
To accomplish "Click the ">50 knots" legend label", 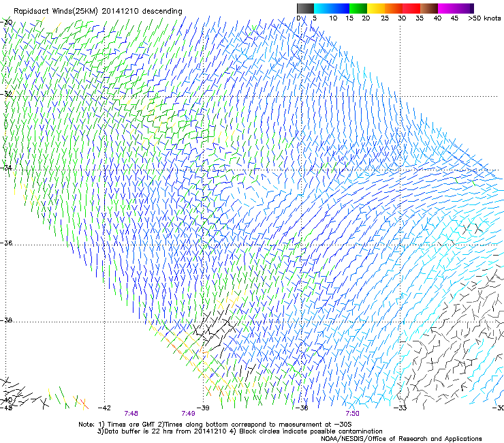I will pos(484,18).
